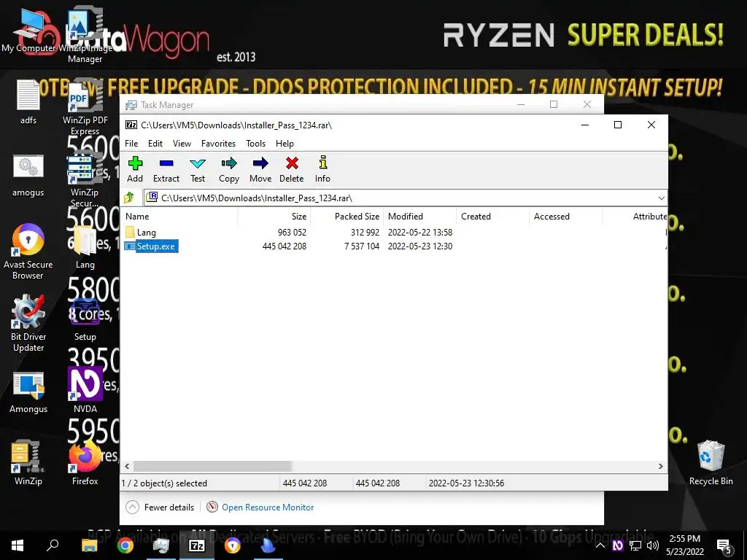Click the red Delete icon
The height and width of the screenshot is (560, 747).
pyautogui.click(x=292, y=169)
